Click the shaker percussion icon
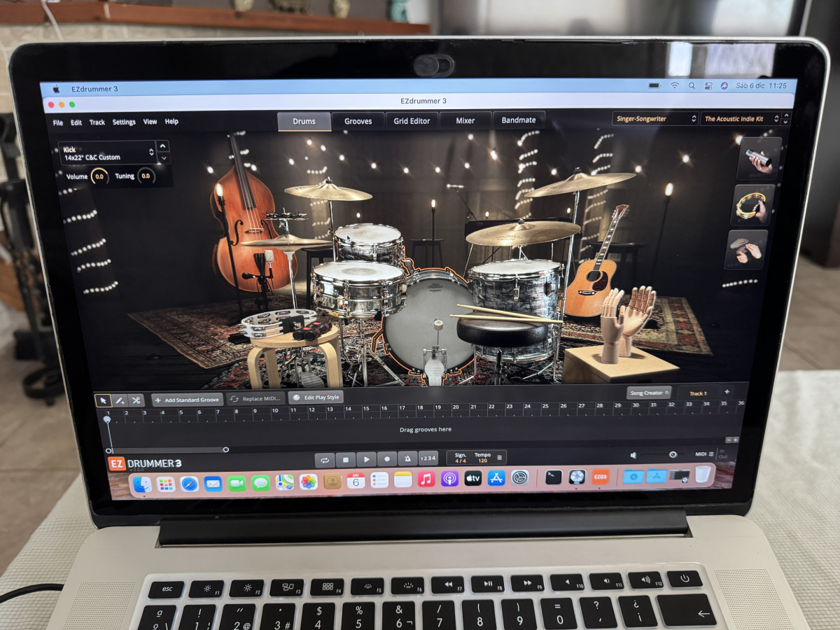Viewport: 840px width, 630px height. (759, 159)
